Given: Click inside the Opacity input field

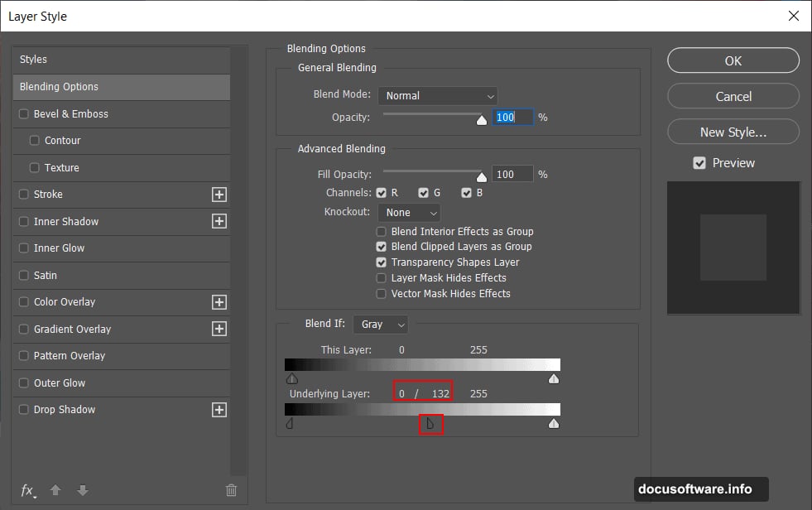Looking at the screenshot, I should pos(512,117).
